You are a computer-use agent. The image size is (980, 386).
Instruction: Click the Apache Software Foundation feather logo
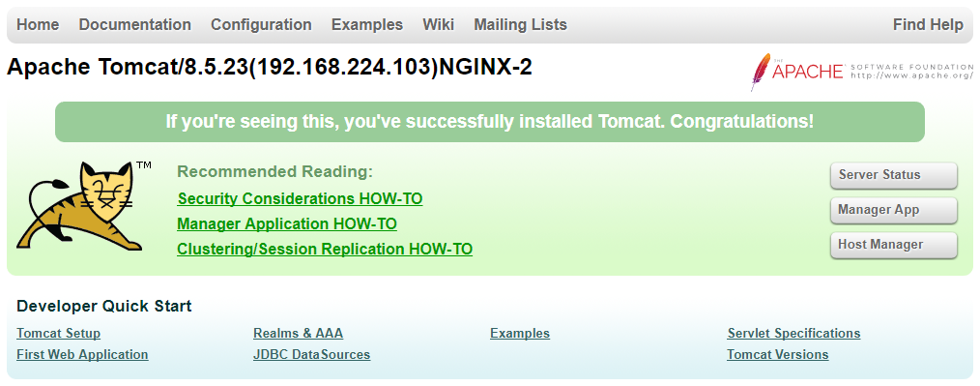coord(862,72)
